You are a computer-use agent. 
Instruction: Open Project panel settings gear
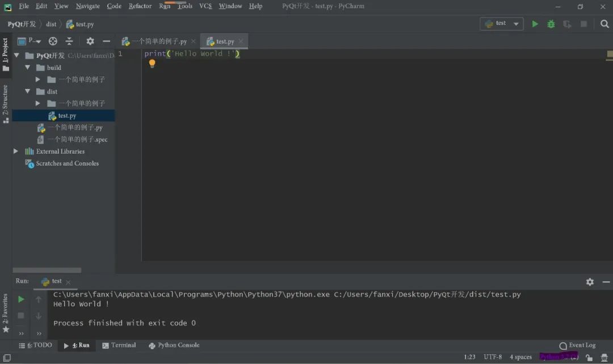[x=90, y=41]
